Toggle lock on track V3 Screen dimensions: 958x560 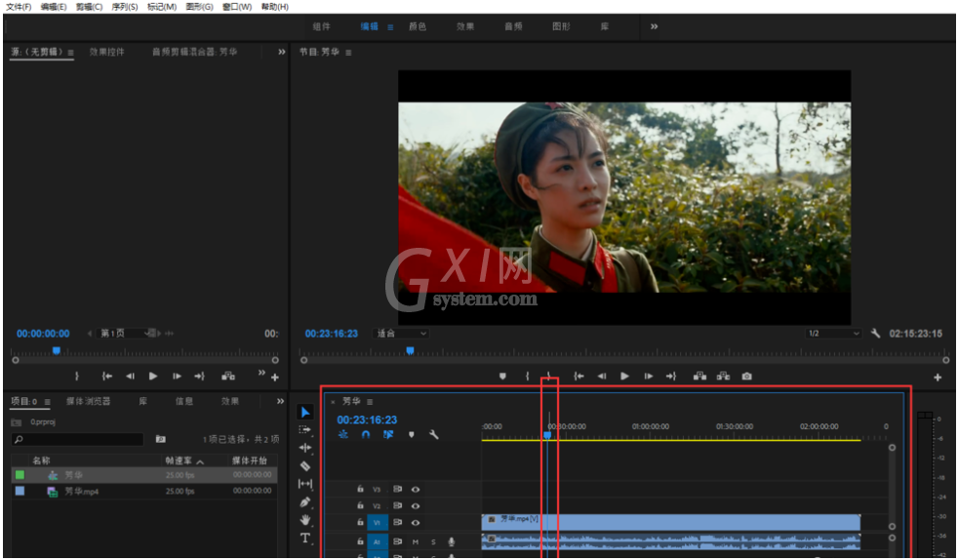tap(361, 489)
